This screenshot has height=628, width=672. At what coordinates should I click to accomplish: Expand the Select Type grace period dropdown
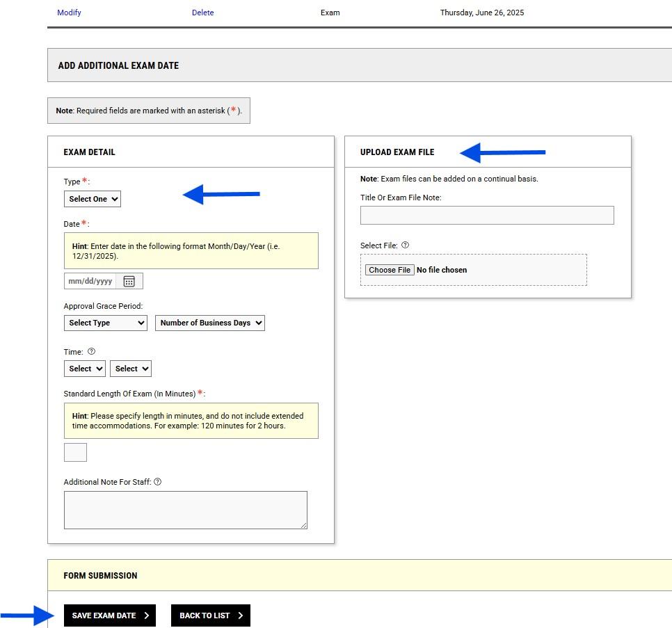point(106,323)
